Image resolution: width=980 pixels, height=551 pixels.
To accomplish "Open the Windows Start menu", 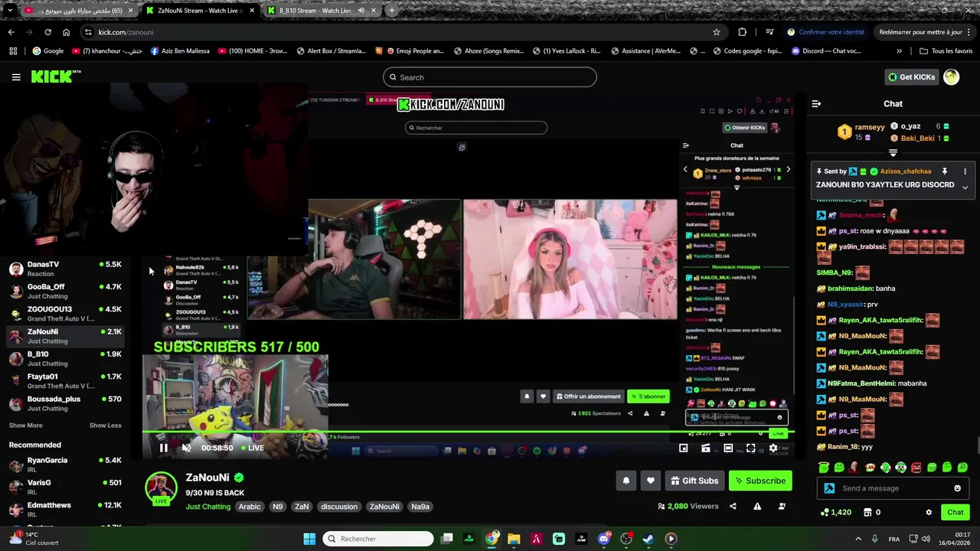I will (x=309, y=539).
